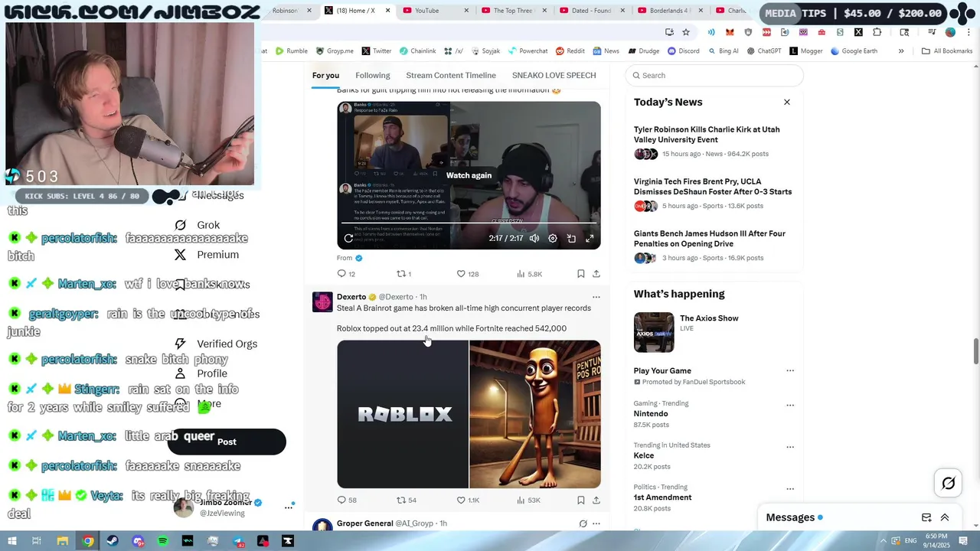The height and width of the screenshot is (551, 980).
Task: Open Premium in the X sidebar
Action: [x=207, y=255]
